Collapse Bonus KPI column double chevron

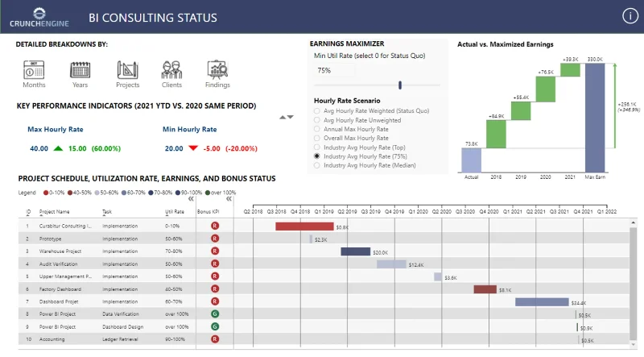click(x=229, y=199)
